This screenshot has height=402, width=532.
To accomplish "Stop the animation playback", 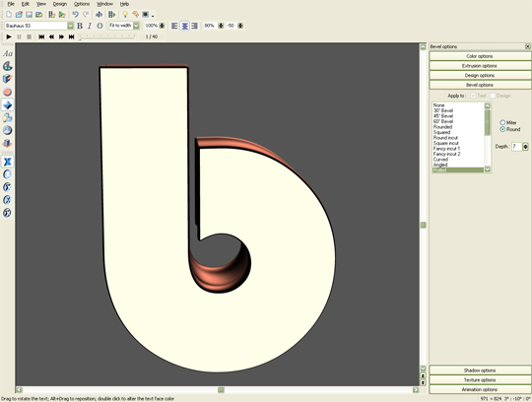I will pos(30,36).
